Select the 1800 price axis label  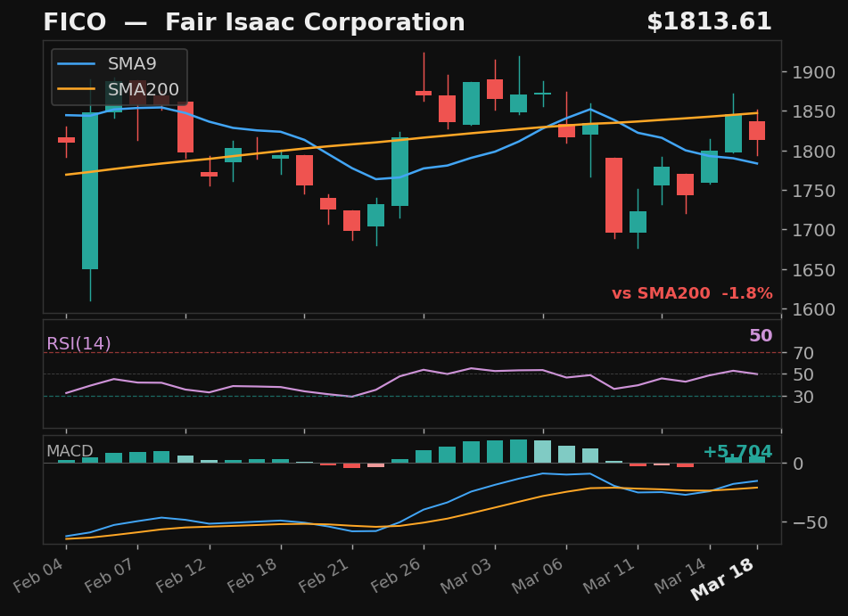point(813,152)
